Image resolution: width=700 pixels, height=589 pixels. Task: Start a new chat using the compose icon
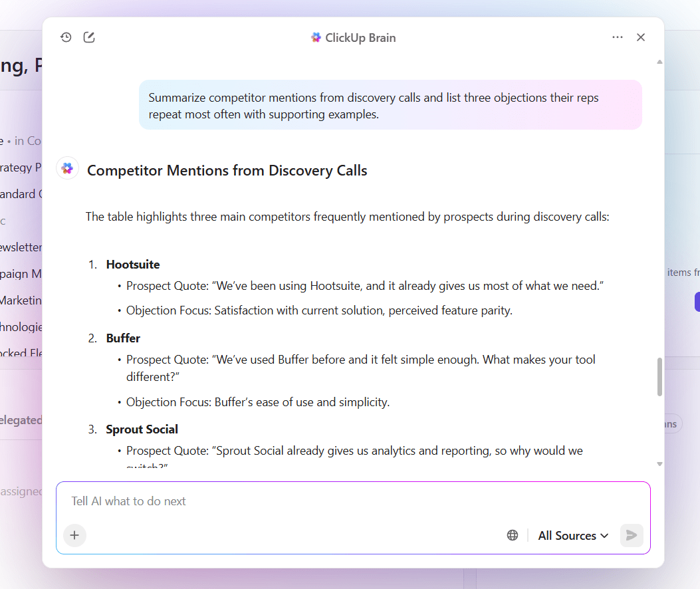tap(89, 37)
